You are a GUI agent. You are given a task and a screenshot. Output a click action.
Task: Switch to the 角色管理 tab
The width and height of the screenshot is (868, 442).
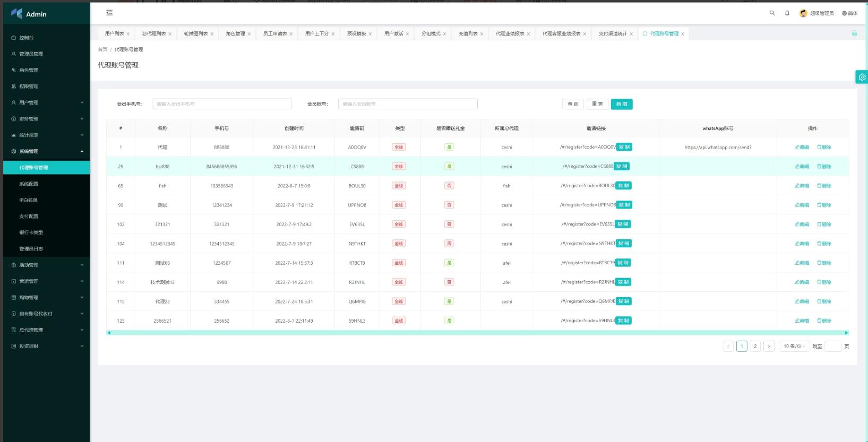pos(235,33)
